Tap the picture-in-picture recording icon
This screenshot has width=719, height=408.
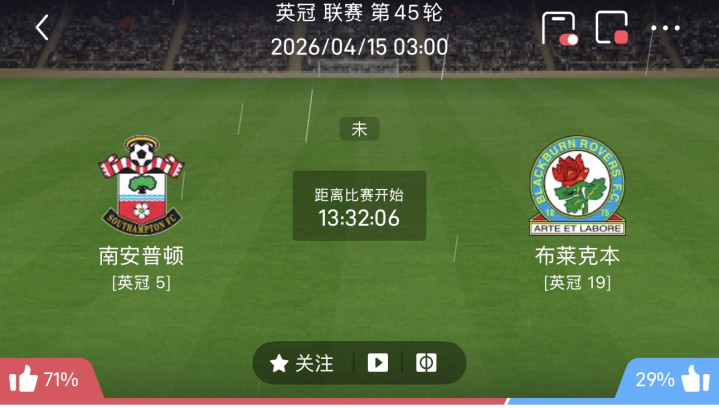pos(612,28)
